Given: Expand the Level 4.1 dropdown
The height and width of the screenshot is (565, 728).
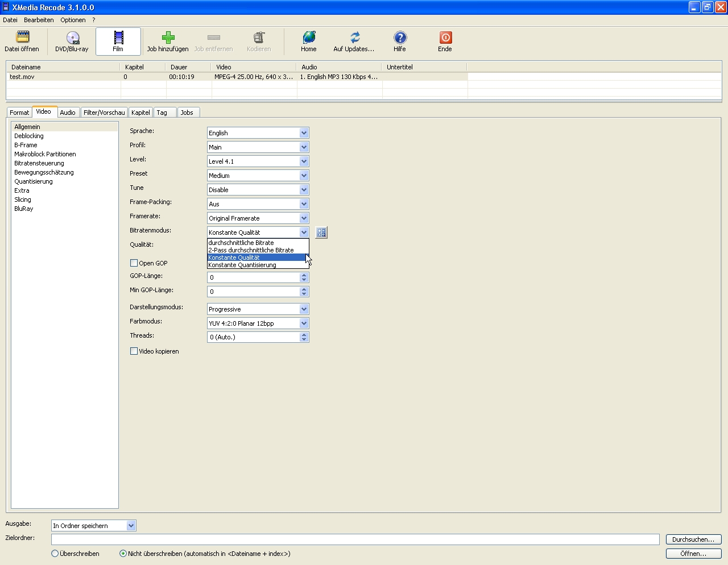Looking at the screenshot, I should tap(258, 161).
